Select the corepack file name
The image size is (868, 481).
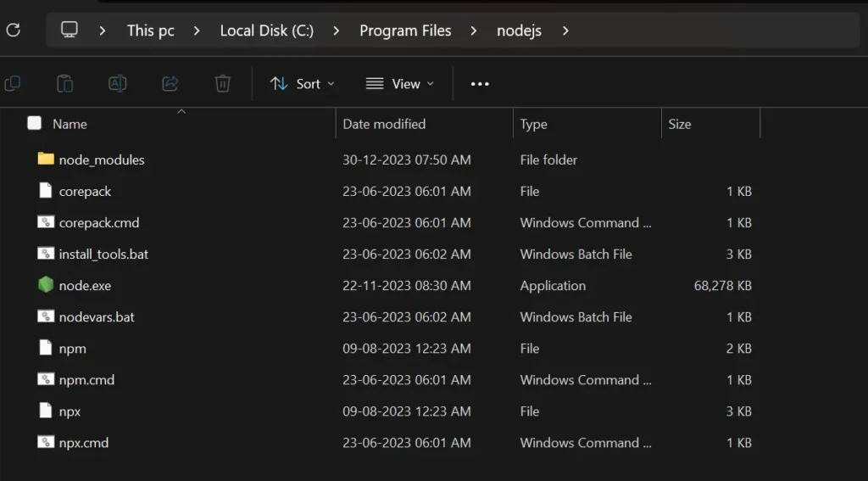coord(86,192)
